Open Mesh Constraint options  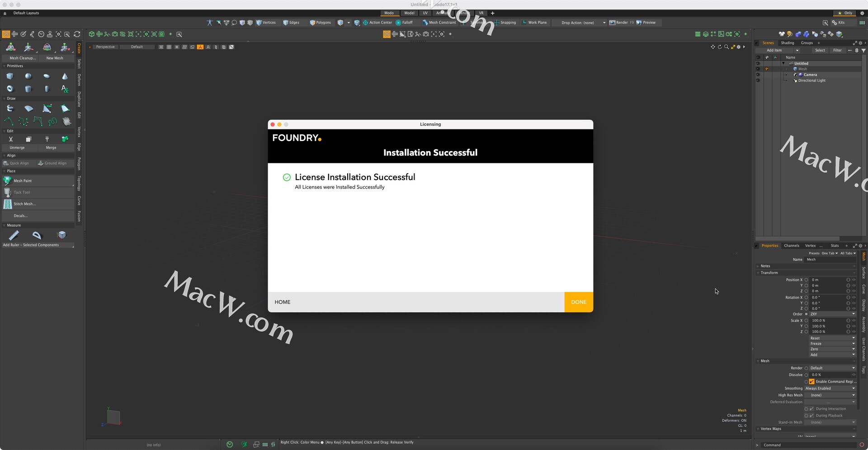439,23
